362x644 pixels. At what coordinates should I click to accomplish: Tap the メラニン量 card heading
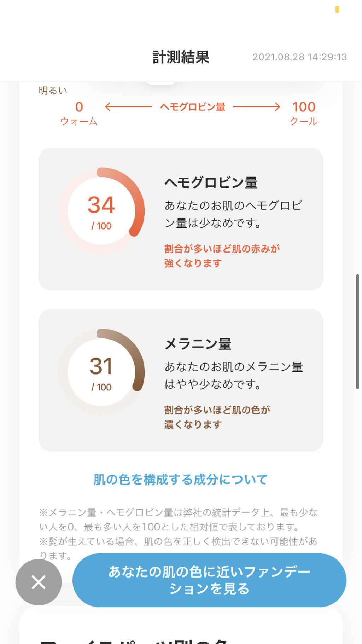[198, 344]
